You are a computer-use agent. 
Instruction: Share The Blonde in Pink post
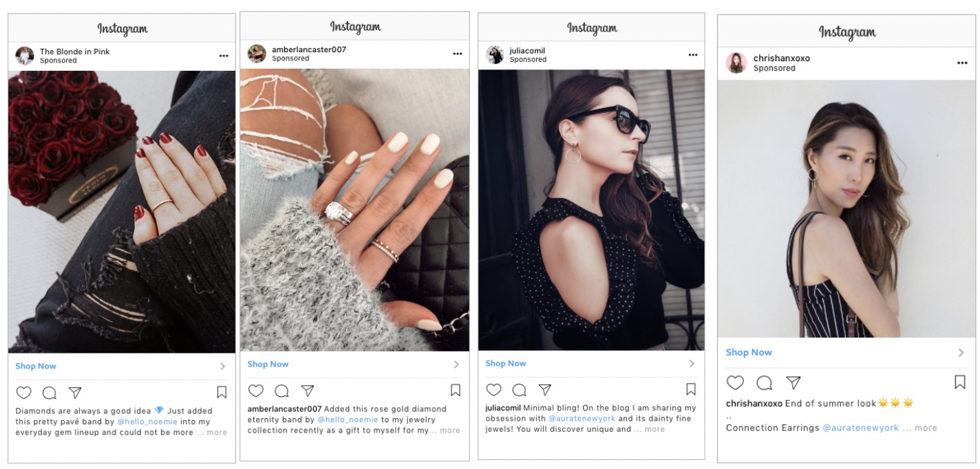click(x=75, y=393)
